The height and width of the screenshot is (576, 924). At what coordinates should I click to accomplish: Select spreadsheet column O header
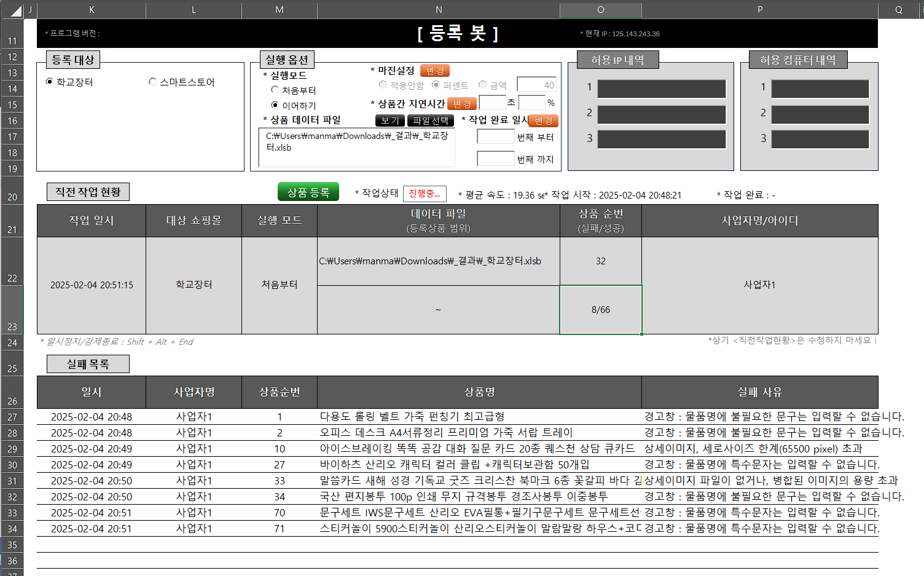tap(601, 10)
